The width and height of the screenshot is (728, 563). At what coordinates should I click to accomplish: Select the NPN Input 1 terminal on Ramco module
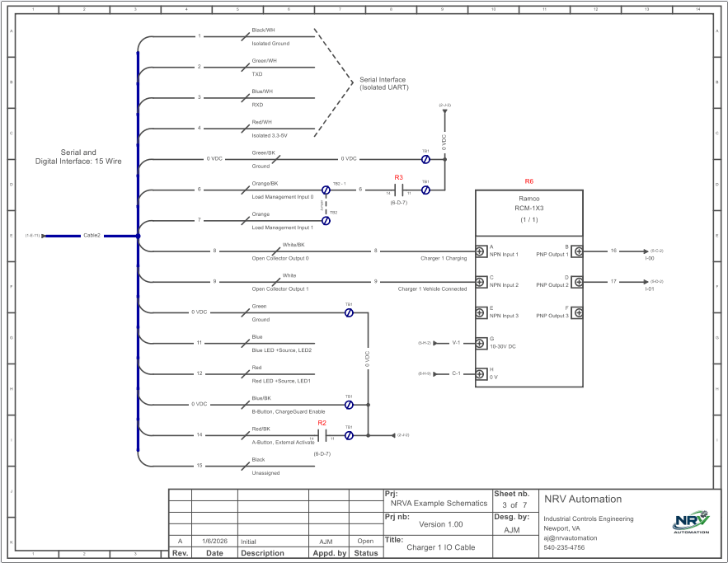click(480, 251)
